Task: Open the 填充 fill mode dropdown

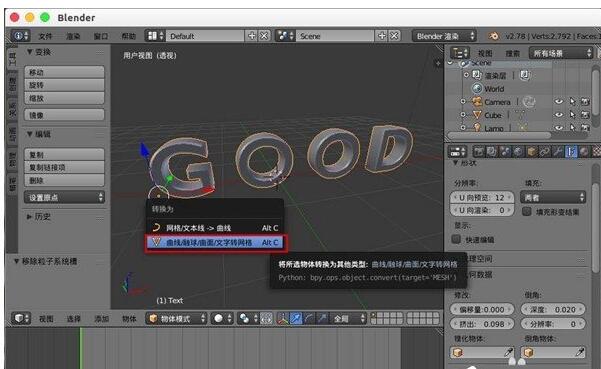Action: coord(553,197)
